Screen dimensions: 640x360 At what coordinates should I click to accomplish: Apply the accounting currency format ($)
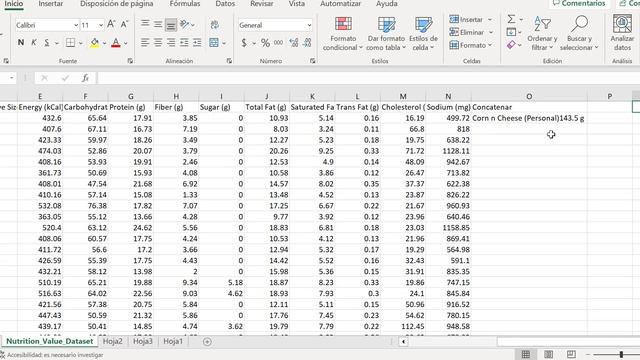click(x=244, y=43)
